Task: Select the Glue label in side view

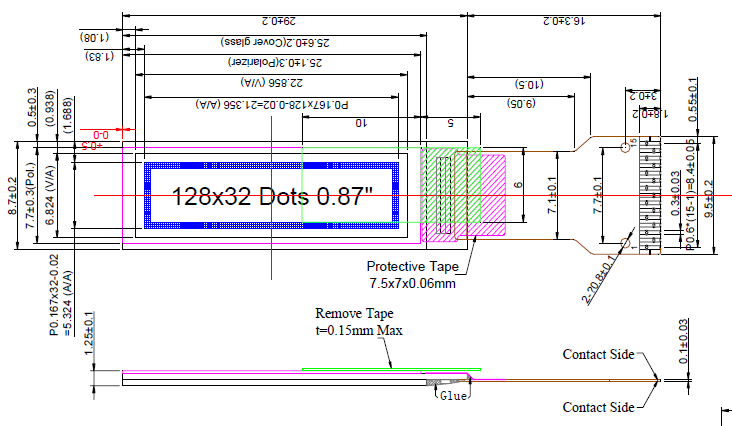Action: pos(453,396)
